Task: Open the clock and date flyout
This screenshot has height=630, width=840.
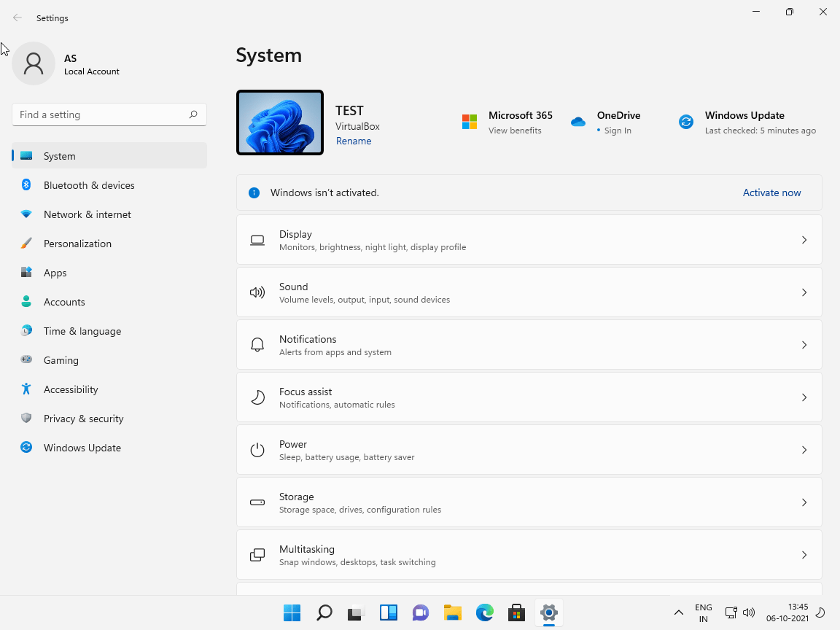Action: [x=787, y=612]
